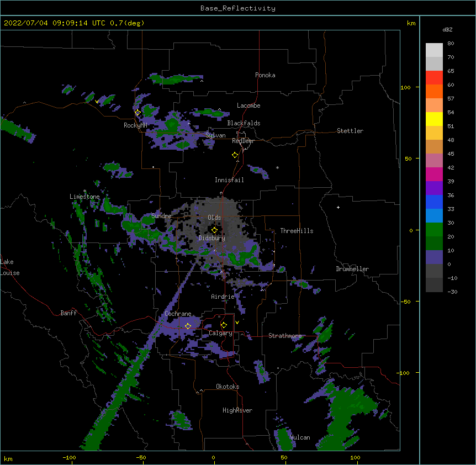The width and height of the screenshot is (476, 465).
Task: Select the yellow diamond marker below the Cochrane label
Action: point(188,326)
